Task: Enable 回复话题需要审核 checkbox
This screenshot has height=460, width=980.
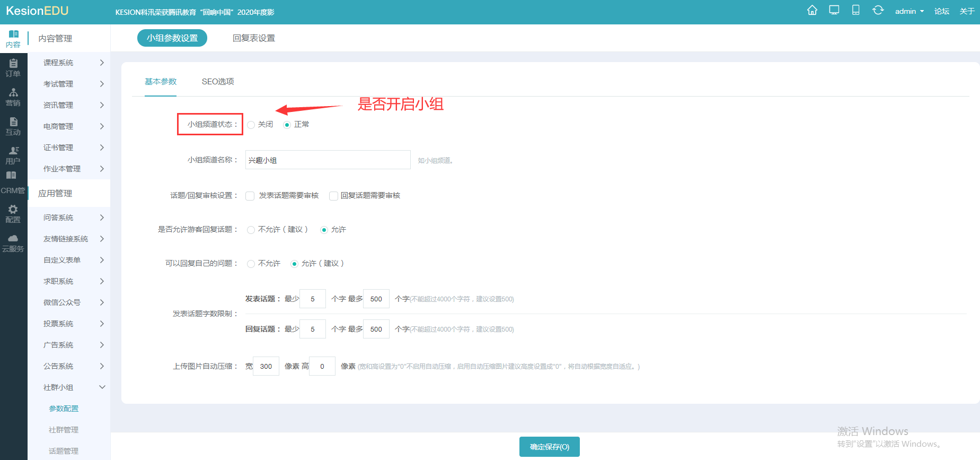Action: (x=333, y=196)
